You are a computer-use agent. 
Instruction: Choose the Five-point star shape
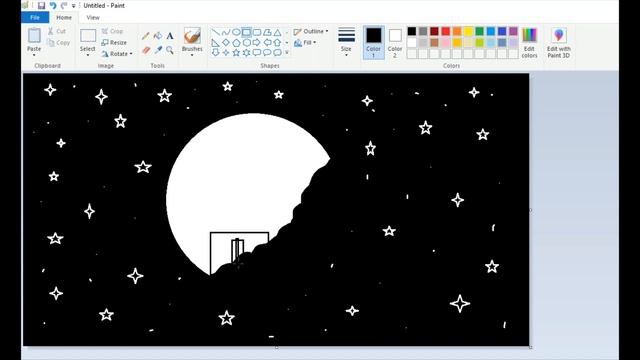(x=236, y=52)
